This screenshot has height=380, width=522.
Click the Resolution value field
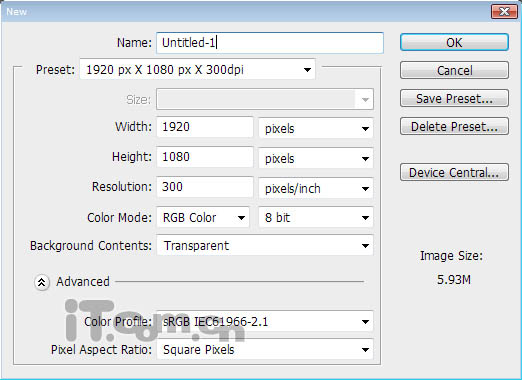point(205,187)
